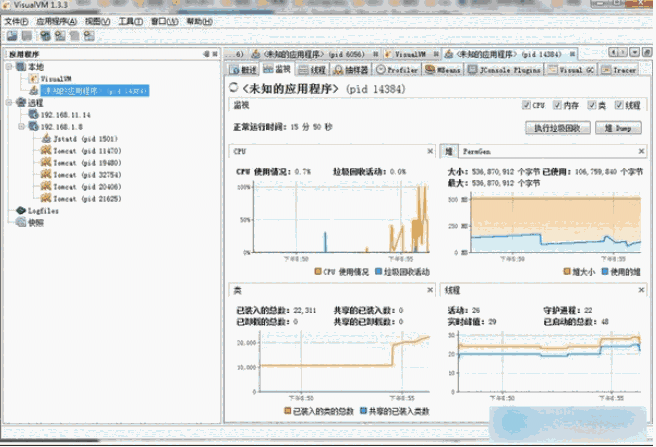Switch to the MBeans tab

(443, 70)
